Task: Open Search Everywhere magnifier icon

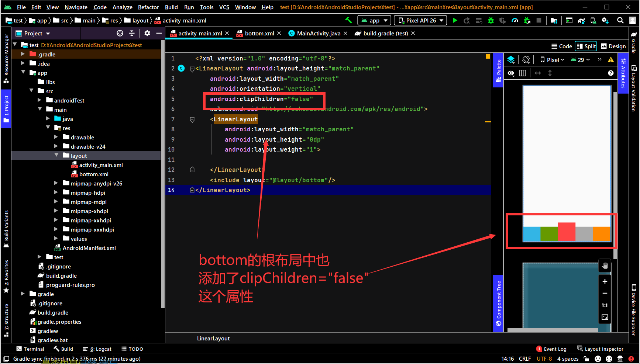Action: (620, 20)
